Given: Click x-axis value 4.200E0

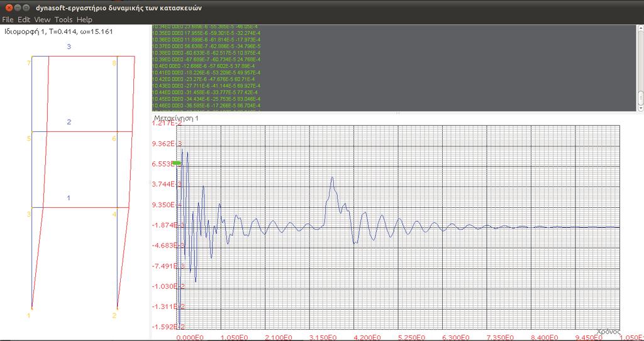Looking at the screenshot, I should tap(368, 337).
